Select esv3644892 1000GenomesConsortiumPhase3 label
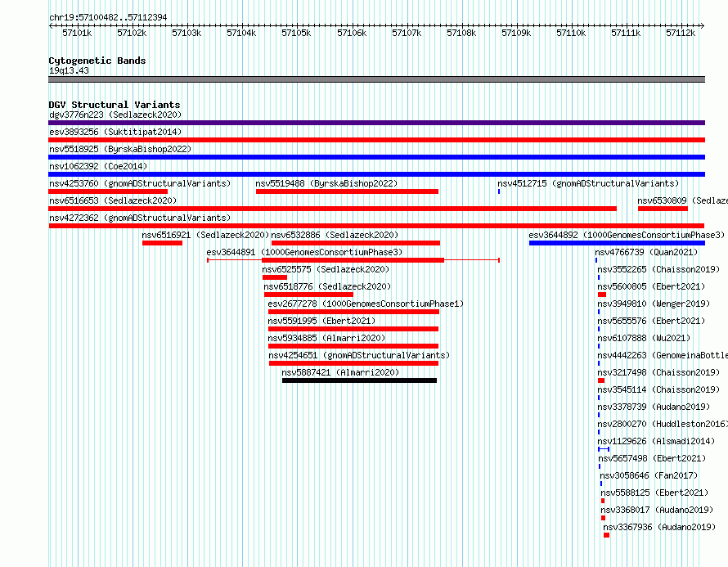 (627, 235)
